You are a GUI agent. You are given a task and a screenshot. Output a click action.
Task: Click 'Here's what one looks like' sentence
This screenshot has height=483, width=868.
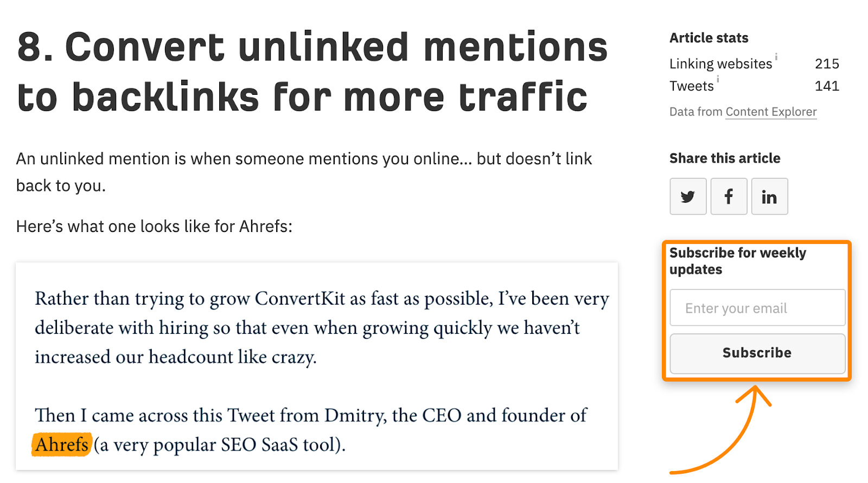tap(154, 226)
